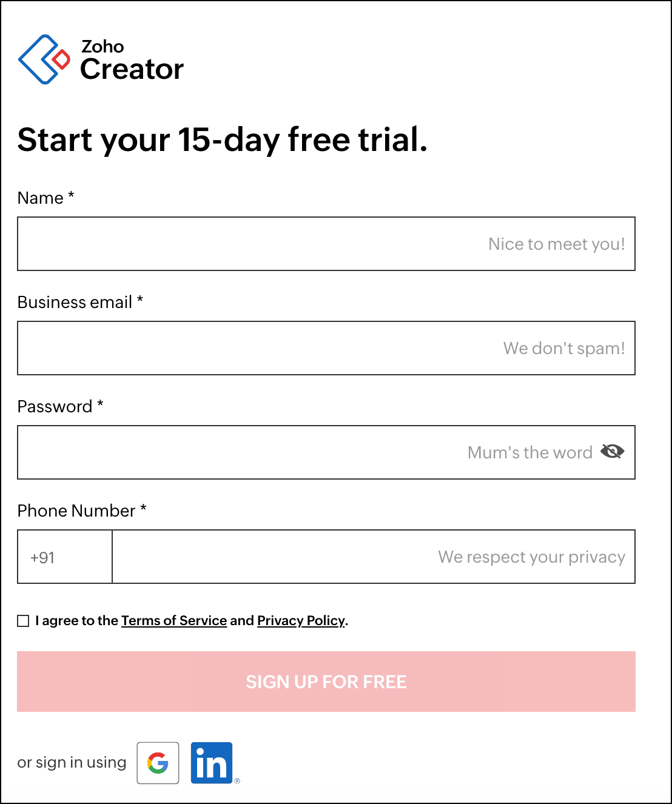This screenshot has width=672, height=804.
Task: Check the agree to terms checkbox
Action: [x=23, y=621]
